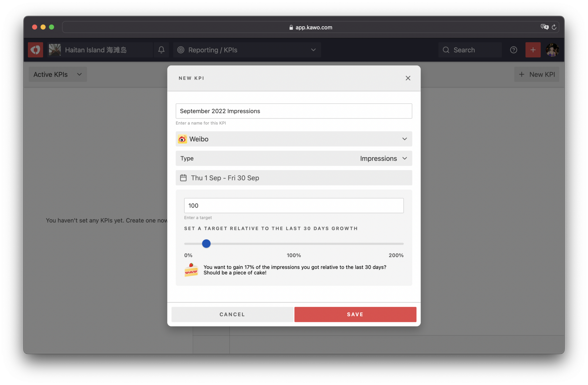This screenshot has width=588, height=385.
Task: Click the red plus icon in the navbar
Action: tap(533, 50)
